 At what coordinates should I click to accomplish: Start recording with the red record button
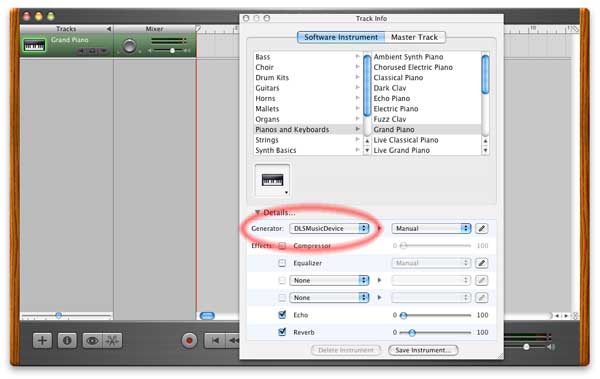[x=189, y=340]
